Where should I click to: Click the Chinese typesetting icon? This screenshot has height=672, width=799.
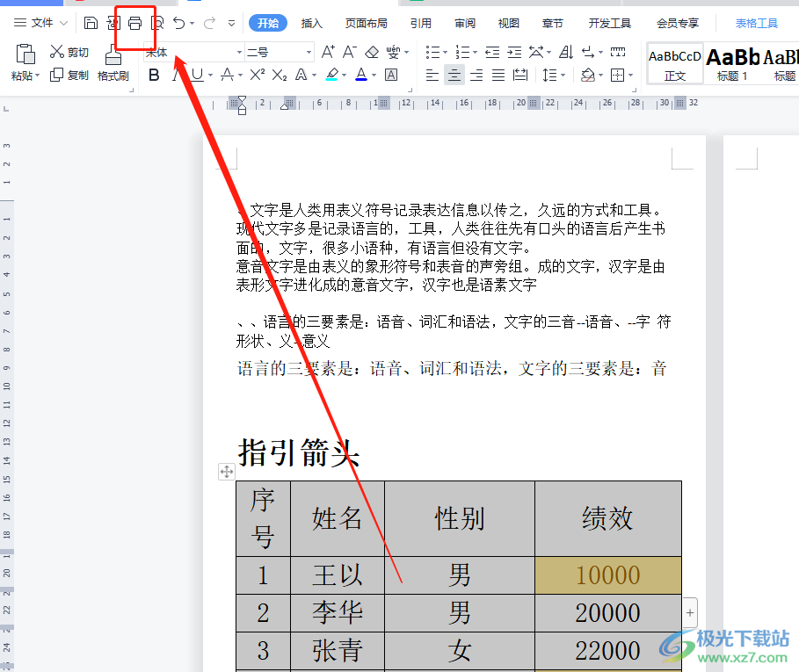[536, 52]
